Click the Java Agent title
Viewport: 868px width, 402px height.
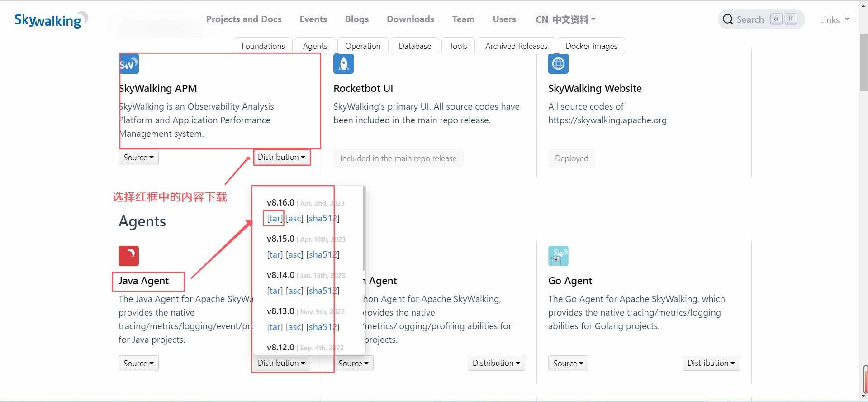(x=143, y=281)
